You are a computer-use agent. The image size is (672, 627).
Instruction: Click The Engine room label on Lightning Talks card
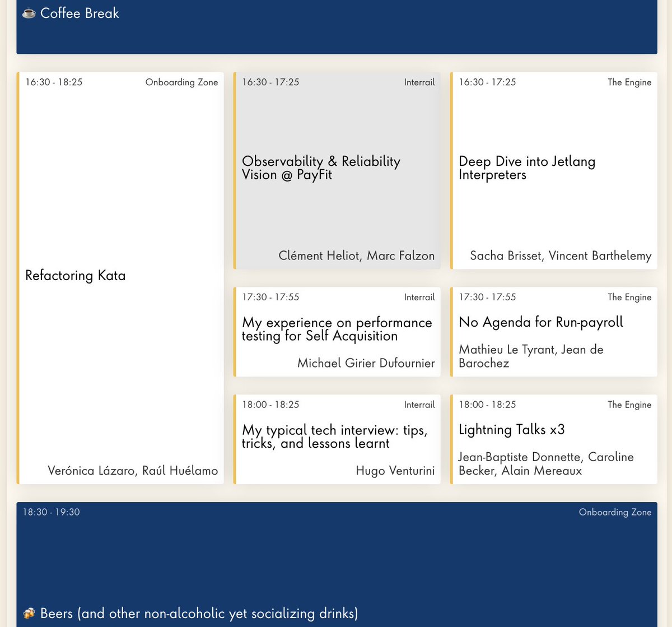[629, 405]
